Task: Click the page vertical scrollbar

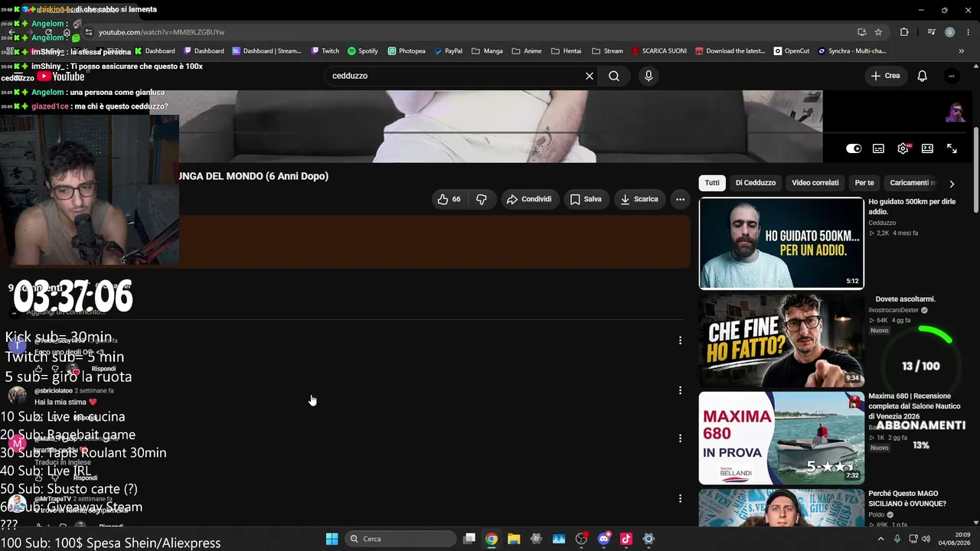Action: point(975,168)
